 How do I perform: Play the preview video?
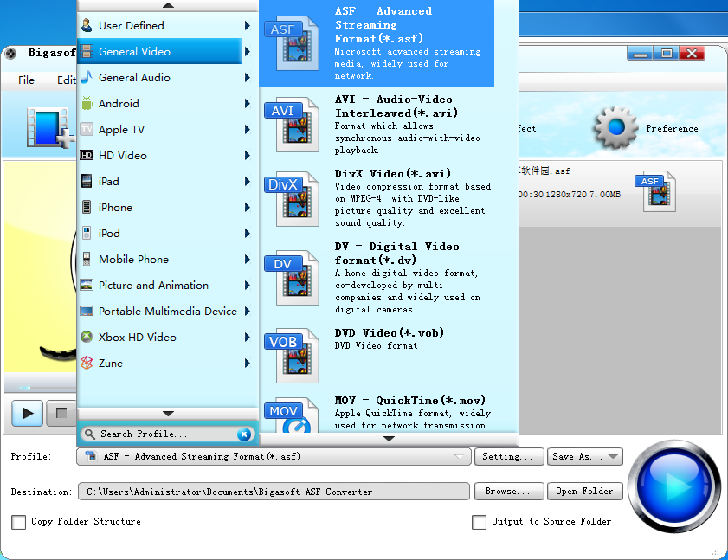pos(28,413)
